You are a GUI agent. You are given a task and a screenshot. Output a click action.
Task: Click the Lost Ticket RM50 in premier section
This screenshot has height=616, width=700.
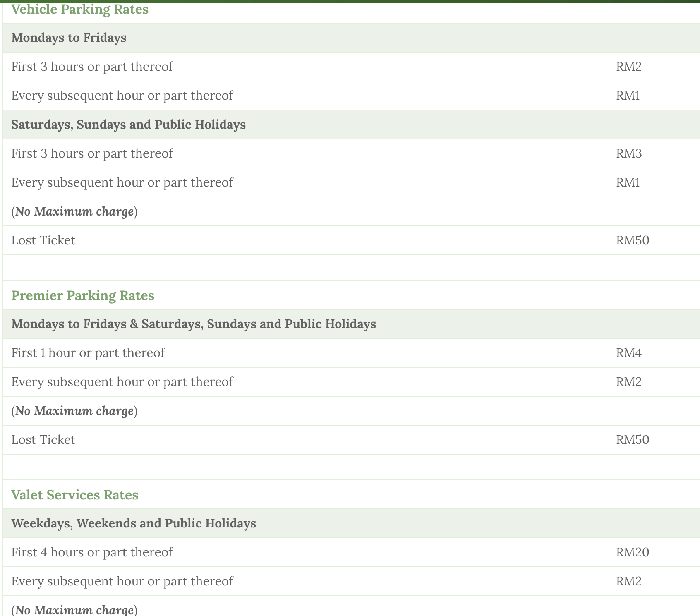tap(632, 440)
